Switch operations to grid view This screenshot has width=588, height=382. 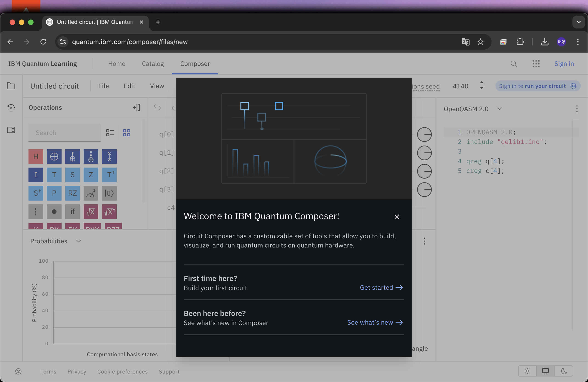tap(127, 133)
